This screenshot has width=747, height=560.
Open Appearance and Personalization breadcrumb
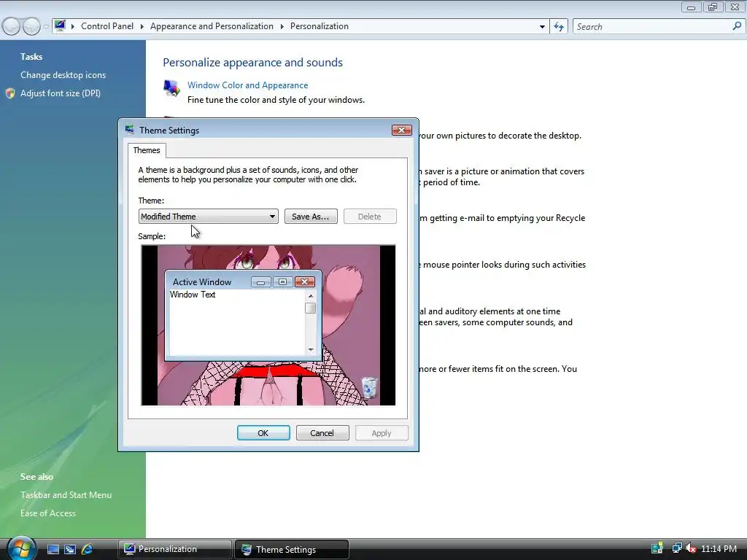(212, 26)
